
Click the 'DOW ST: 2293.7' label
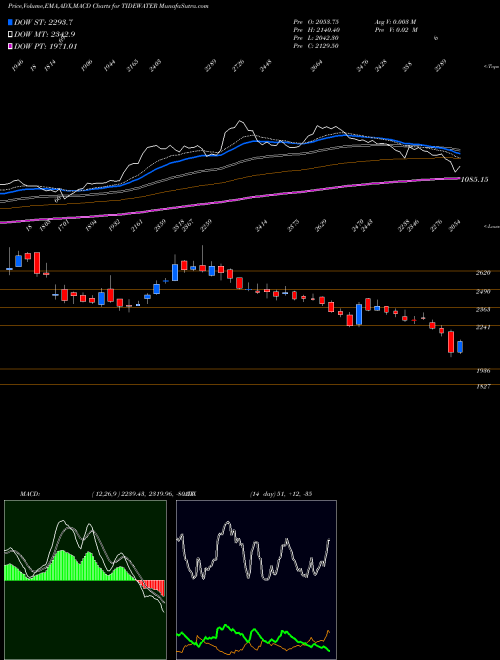point(45,22)
